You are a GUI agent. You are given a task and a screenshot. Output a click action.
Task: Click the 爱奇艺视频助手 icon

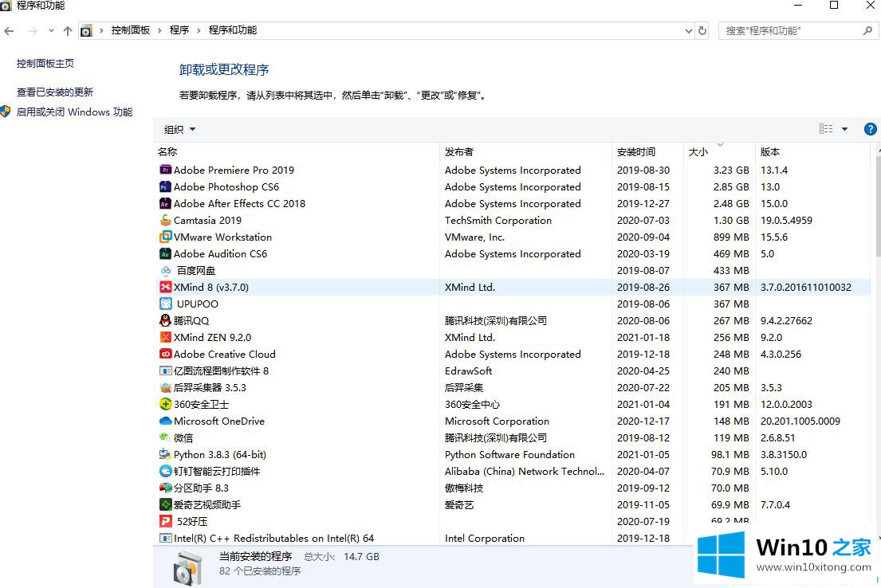[165, 504]
